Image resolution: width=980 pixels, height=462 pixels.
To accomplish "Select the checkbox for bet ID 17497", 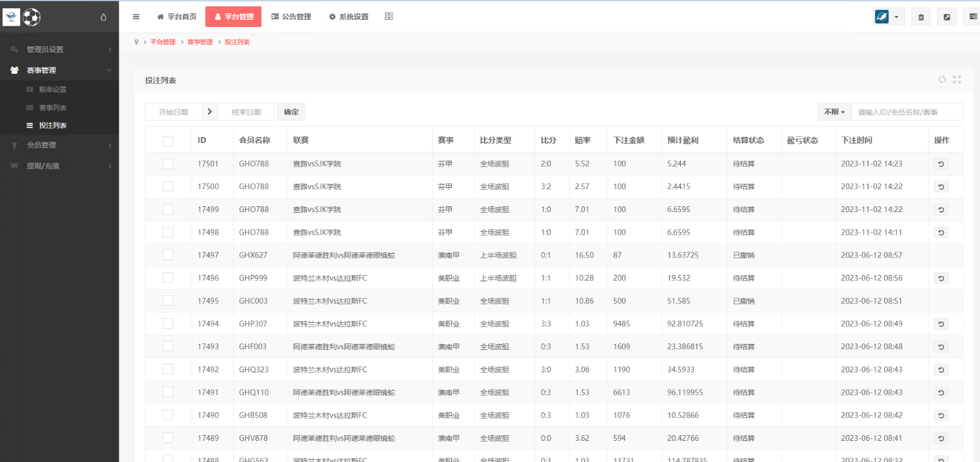I will 168,255.
